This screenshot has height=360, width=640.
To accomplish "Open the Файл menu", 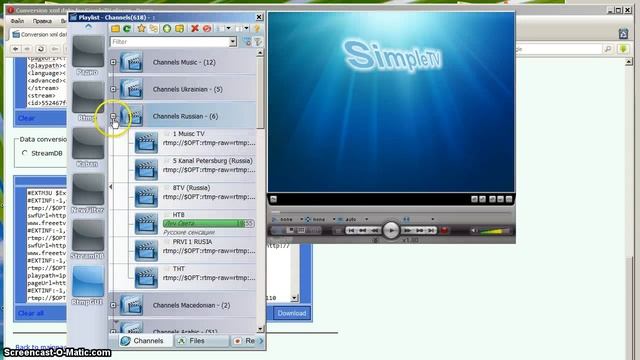I will (x=17, y=21).
